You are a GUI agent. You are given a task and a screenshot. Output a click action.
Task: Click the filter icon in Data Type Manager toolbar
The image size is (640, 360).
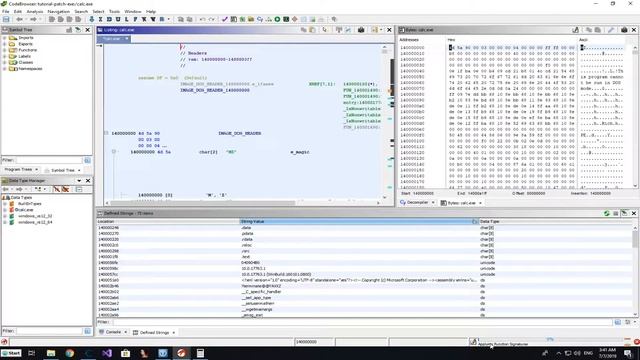(x=56, y=189)
